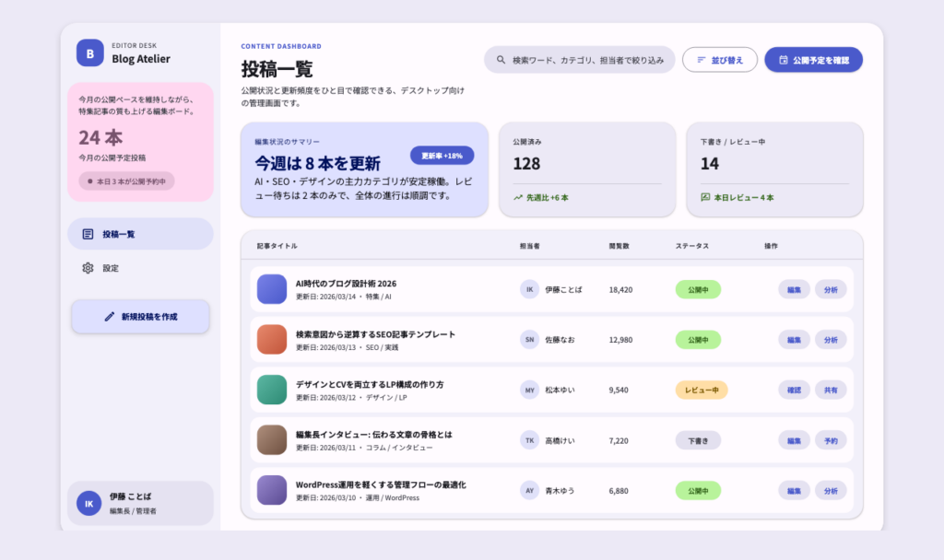
Task: Open the 並び替え sort dropdown
Action: pos(719,60)
